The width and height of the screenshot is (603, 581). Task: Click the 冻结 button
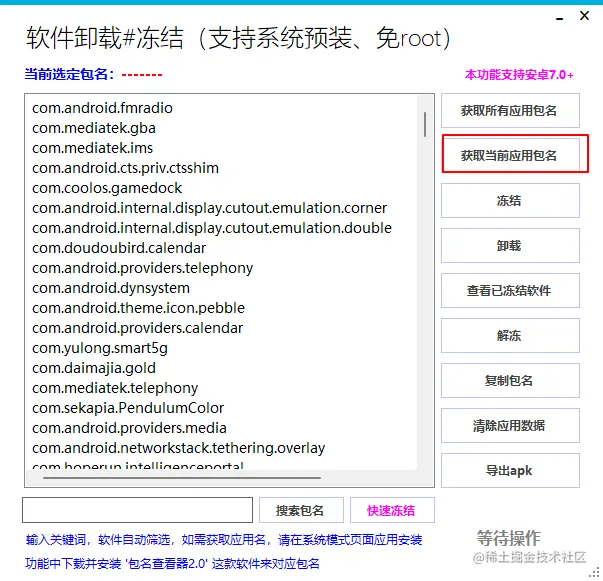(510, 200)
